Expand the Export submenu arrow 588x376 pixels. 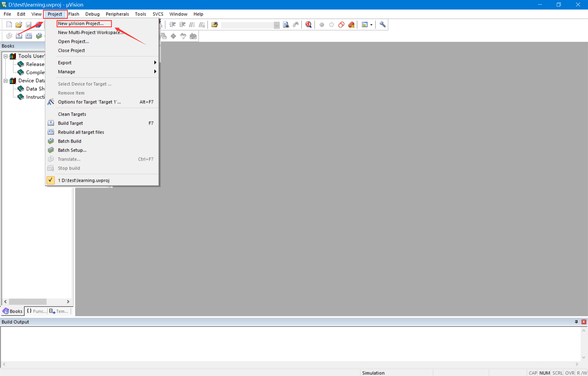tap(155, 63)
